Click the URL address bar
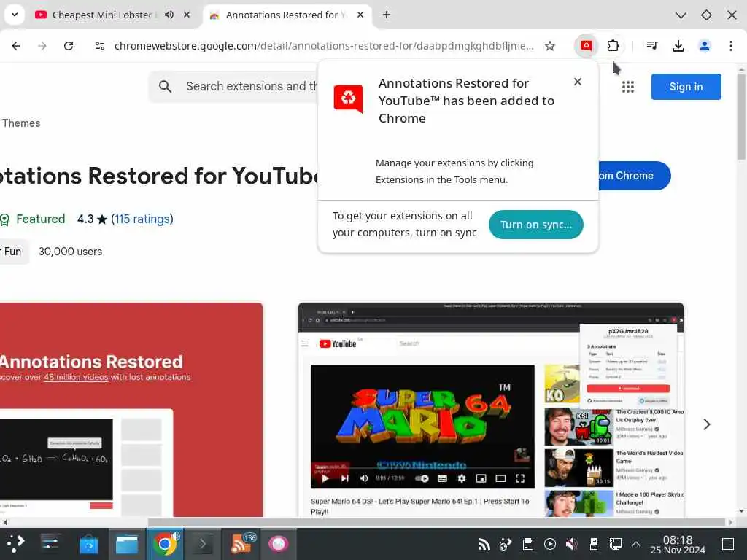The width and height of the screenshot is (747, 560). 324,46
